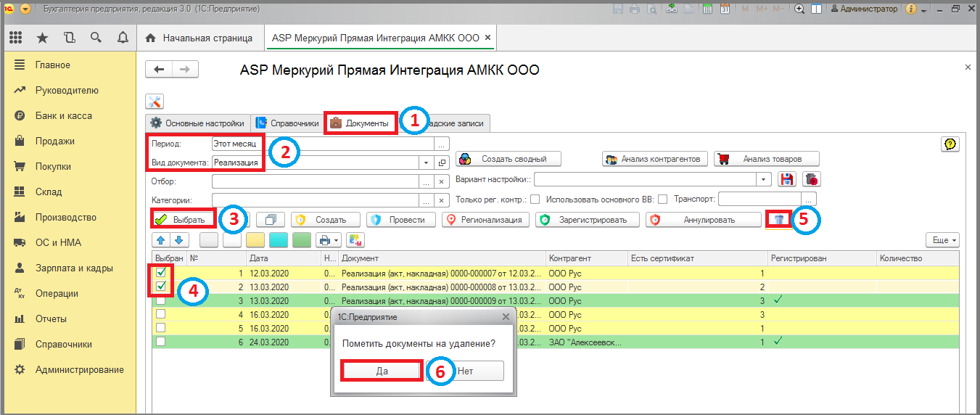
Task: Close the ASP Меркурий tab with X
Action: pyautogui.click(x=487, y=38)
